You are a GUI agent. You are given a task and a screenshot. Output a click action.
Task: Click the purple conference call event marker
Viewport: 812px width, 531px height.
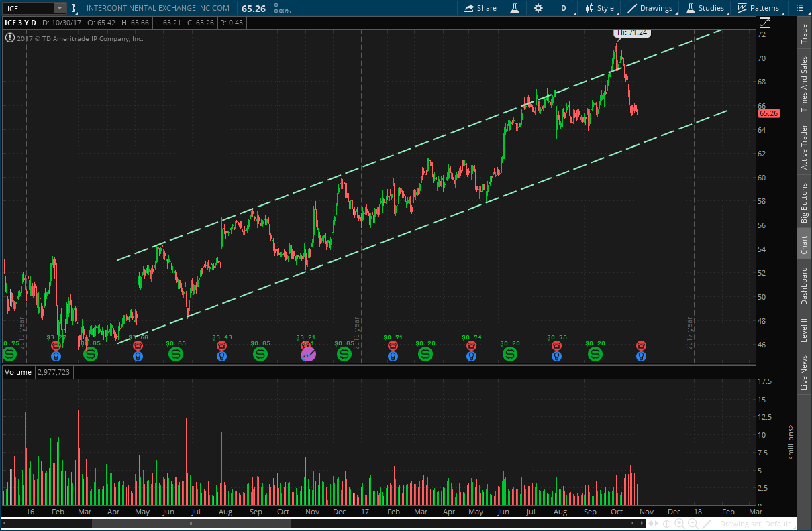[x=307, y=353]
